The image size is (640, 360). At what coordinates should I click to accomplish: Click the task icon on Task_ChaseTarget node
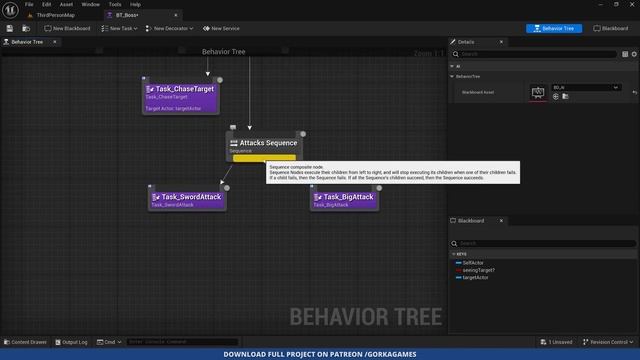click(x=149, y=89)
